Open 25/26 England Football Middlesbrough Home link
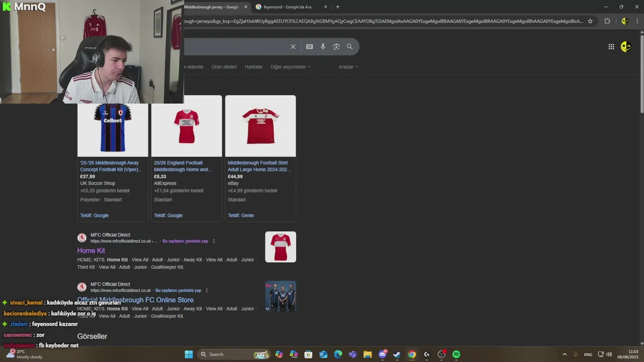The image size is (644, 362). coord(183,166)
